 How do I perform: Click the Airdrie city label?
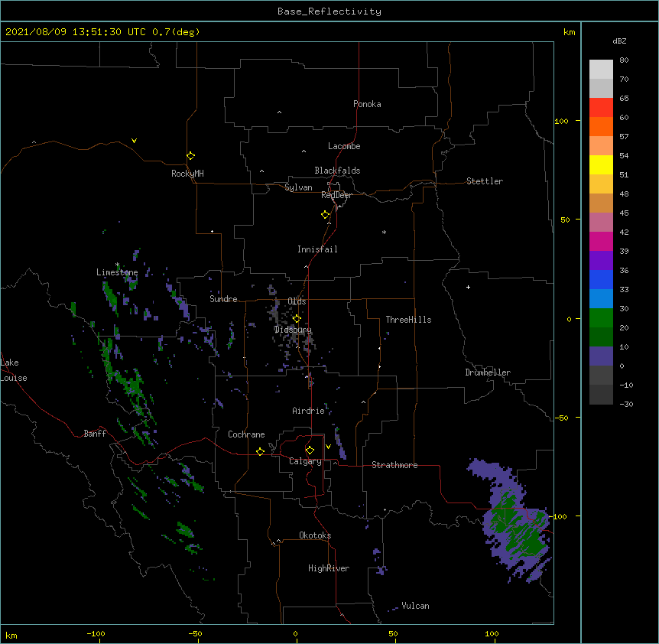[x=309, y=411]
